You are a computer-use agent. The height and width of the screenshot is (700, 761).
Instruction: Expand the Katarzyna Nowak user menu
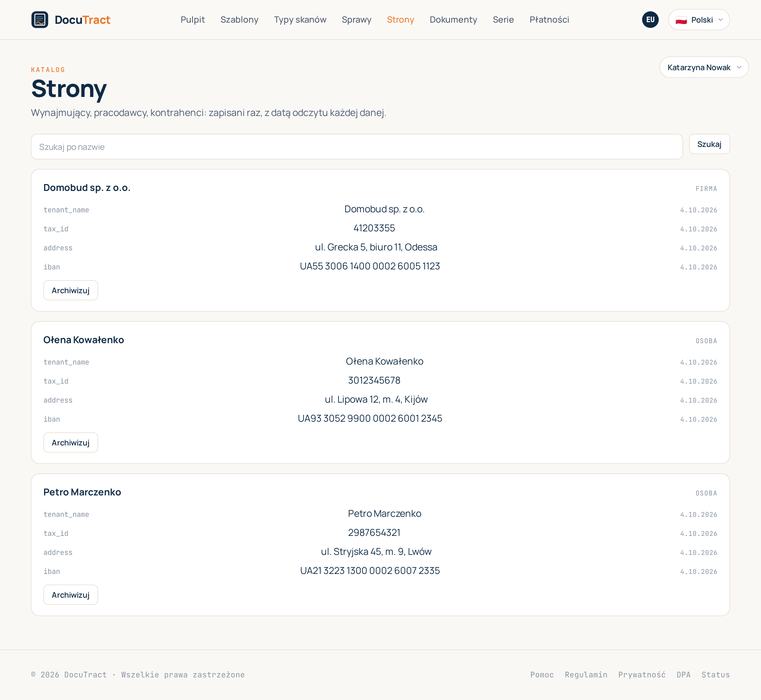[704, 68]
